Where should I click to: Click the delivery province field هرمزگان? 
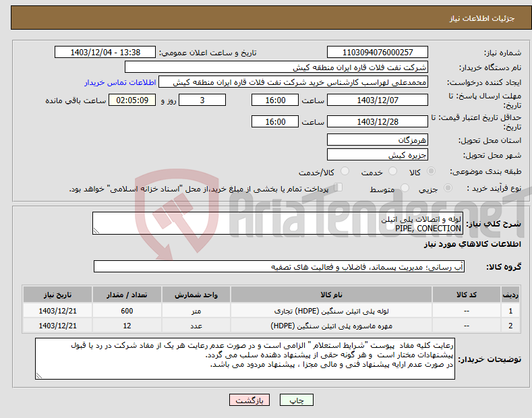click(x=378, y=140)
